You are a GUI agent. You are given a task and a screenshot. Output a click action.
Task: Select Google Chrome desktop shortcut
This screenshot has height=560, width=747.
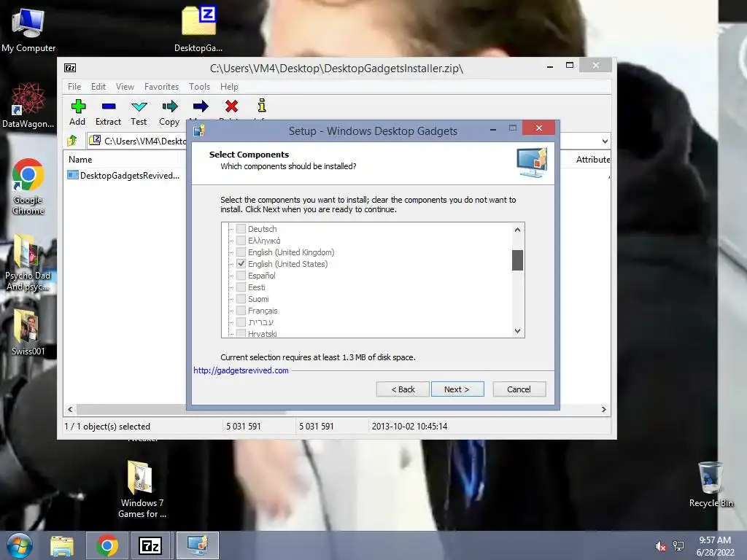click(28, 187)
